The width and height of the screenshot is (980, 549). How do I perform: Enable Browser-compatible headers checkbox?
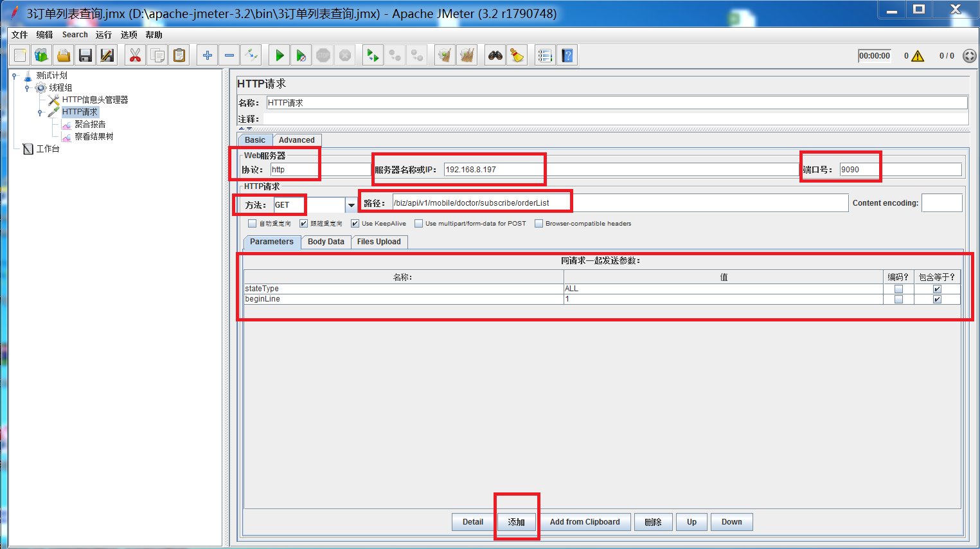click(x=539, y=224)
